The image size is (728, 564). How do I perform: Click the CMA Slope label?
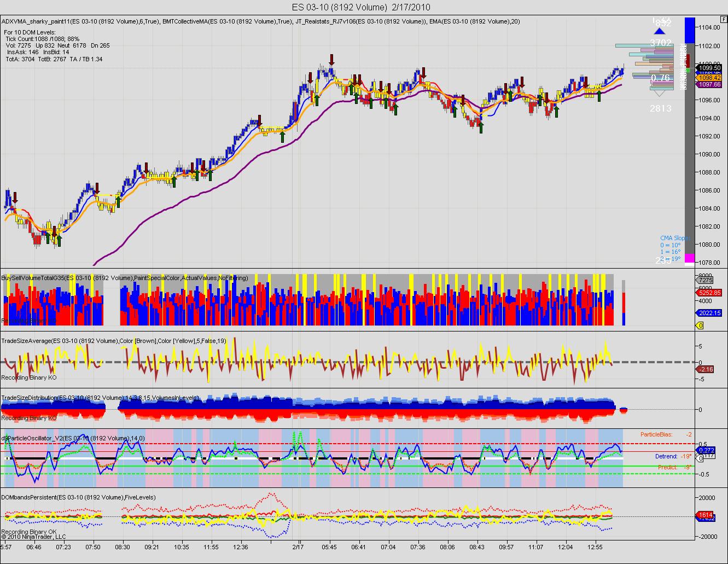click(675, 239)
